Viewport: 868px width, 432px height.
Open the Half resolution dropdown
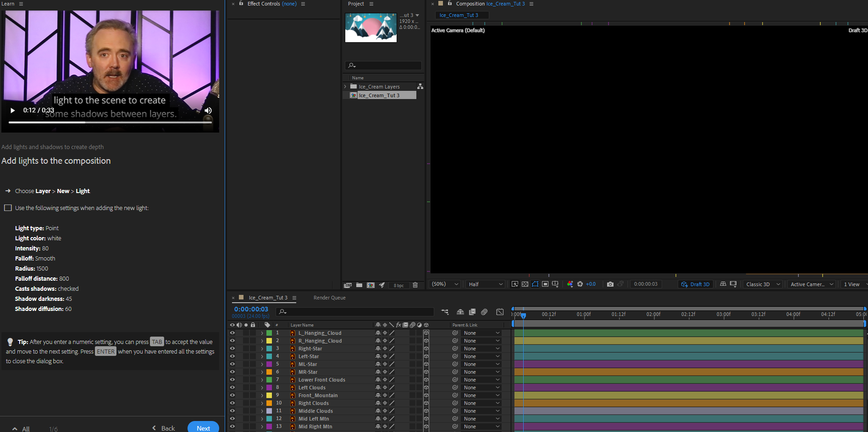coord(484,284)
